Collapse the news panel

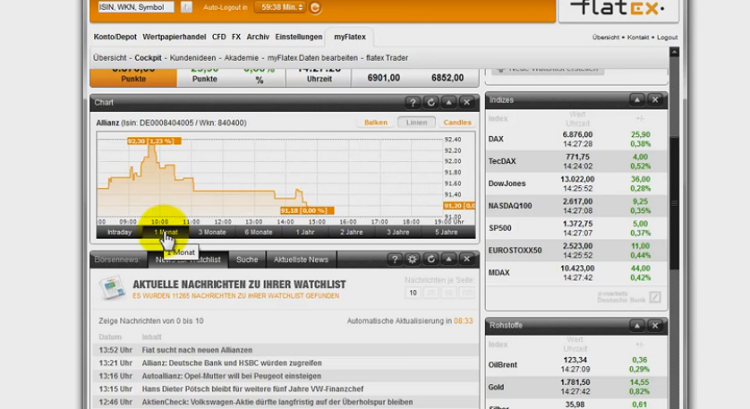pyautogui.click(x=449, y=259)
